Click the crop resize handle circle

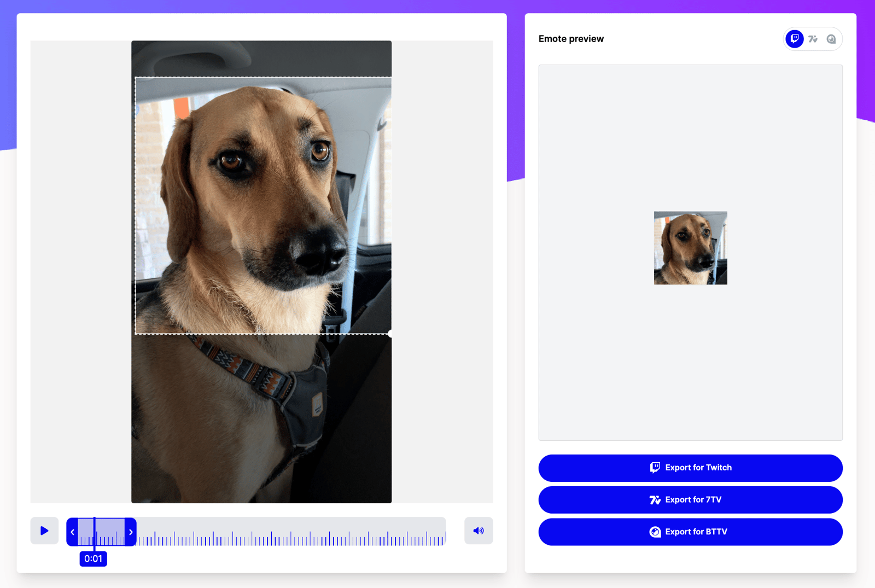click(x=389, y=334)
